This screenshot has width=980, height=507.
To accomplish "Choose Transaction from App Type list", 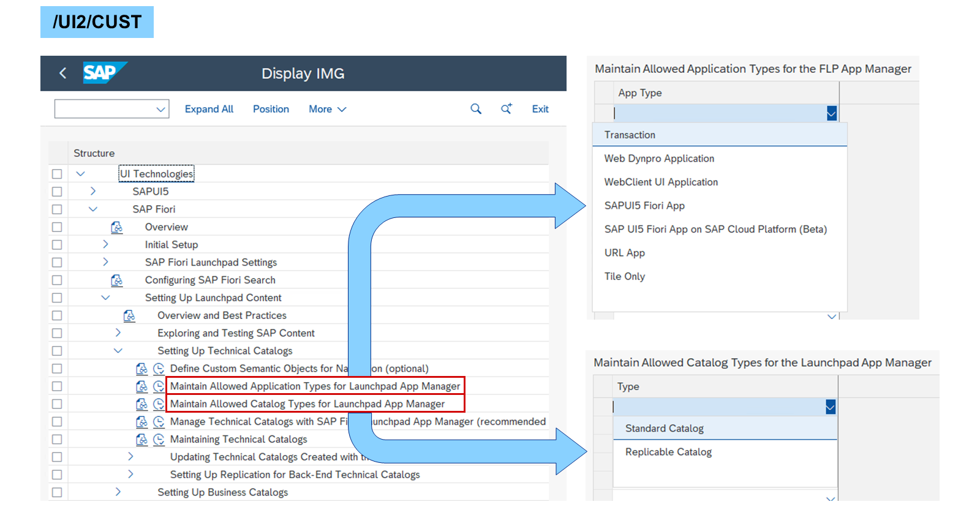I will point(720,135).
